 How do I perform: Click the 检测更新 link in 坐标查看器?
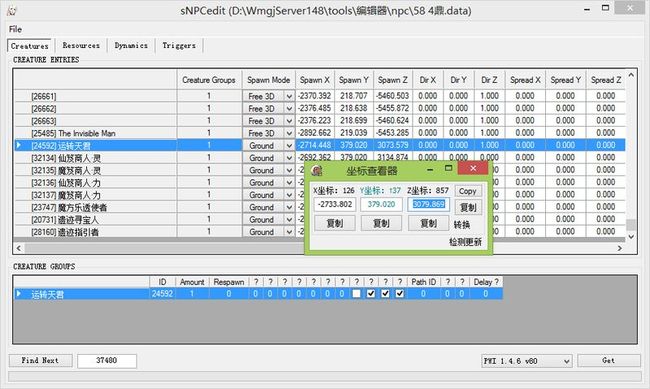click(x=465, y=242)
